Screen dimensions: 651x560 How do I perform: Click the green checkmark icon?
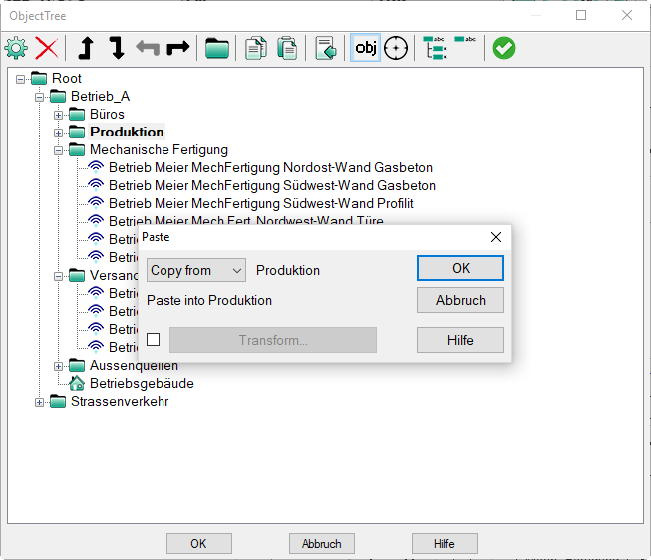[504, 48]
